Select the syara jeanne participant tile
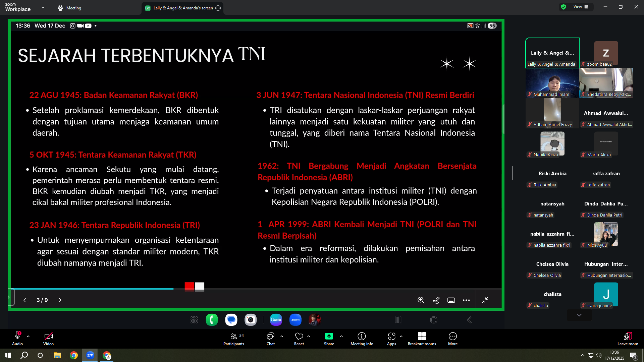 pyautogui.click(x=606, y=294)
